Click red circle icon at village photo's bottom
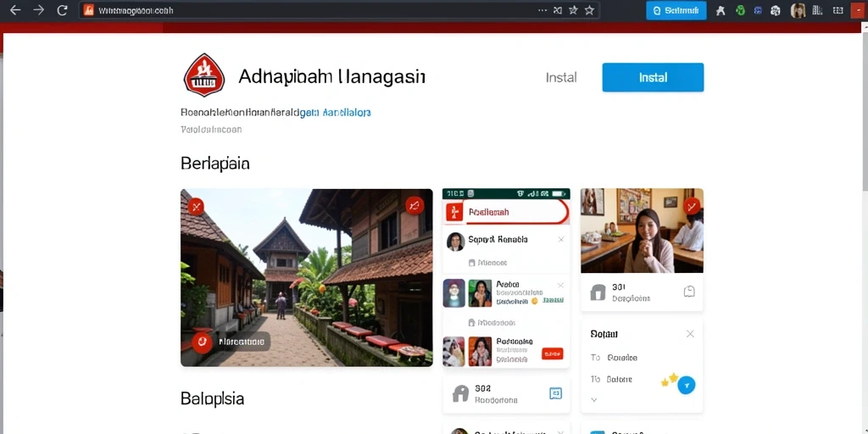This screenshot has height=434, width=868. [202, 342]
